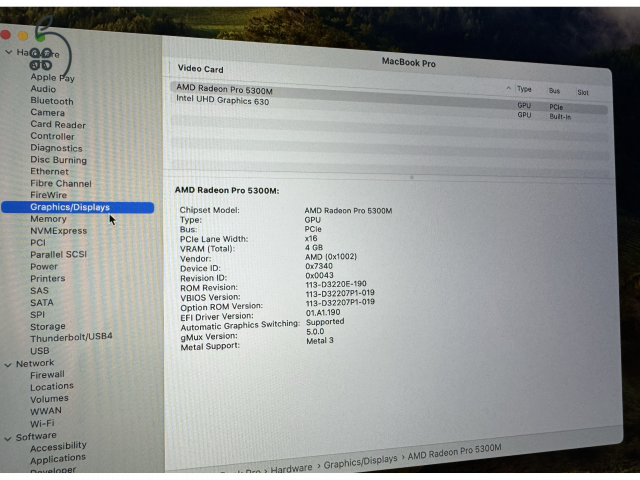640x480 pixels.
Task: Click the Metal Support value Metal 3
Action: [320, 340]
